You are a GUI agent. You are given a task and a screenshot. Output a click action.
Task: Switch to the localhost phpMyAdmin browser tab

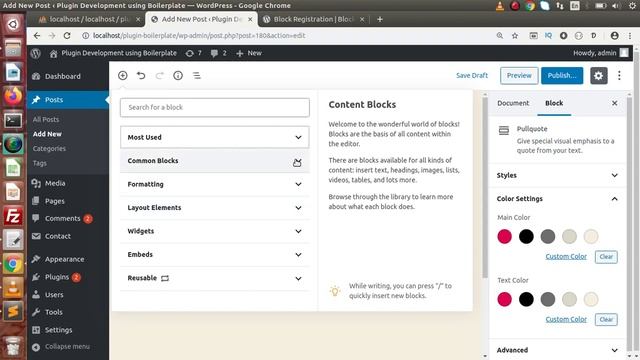[89, 19]
